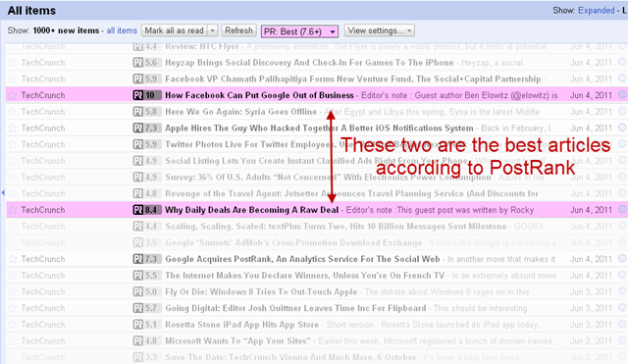This screenshot has height=364, width=628.
Task: Collapse navigation pane with left edge arrow
Action: tap(3, 193)
